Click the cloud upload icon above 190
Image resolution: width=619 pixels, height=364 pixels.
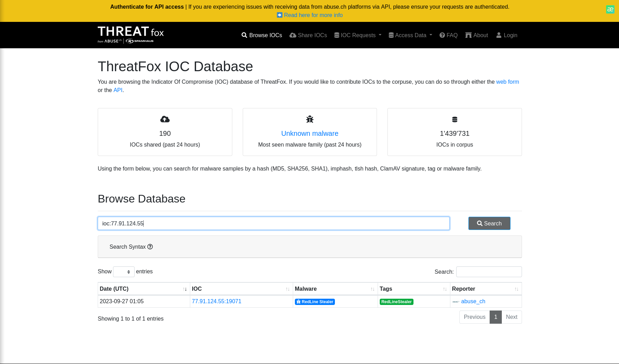(165, 119)
